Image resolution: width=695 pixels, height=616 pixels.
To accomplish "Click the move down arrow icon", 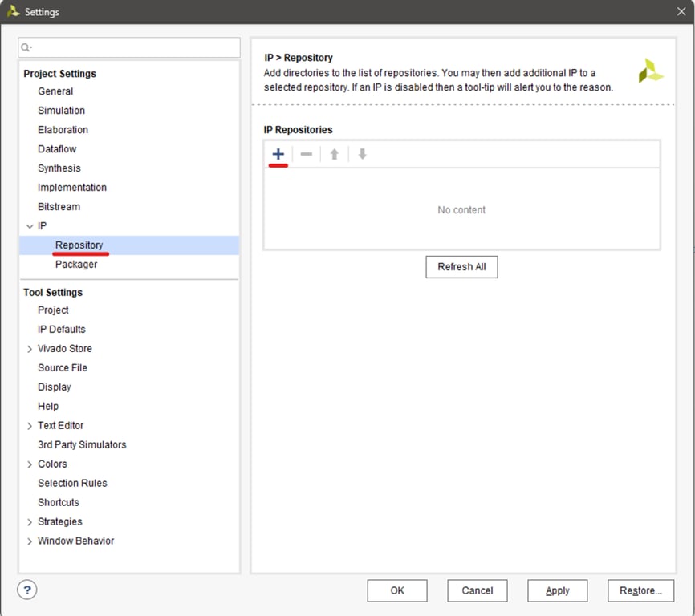I will tap(362, 154).
